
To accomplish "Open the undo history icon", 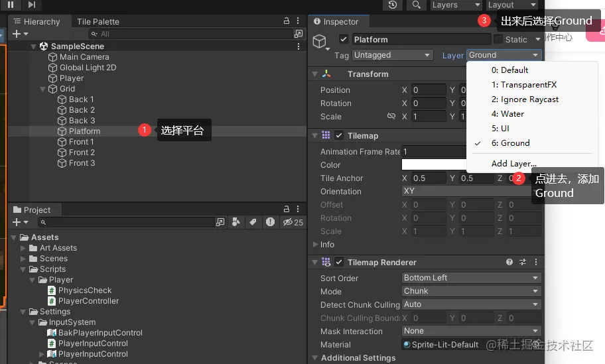I will click(x=393, y=5).
